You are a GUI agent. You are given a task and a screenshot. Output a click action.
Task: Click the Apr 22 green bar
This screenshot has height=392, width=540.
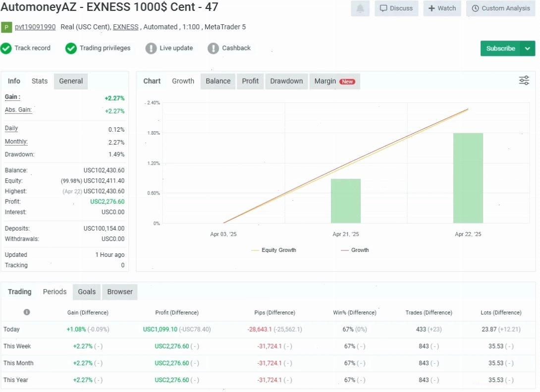click(468, 178)
